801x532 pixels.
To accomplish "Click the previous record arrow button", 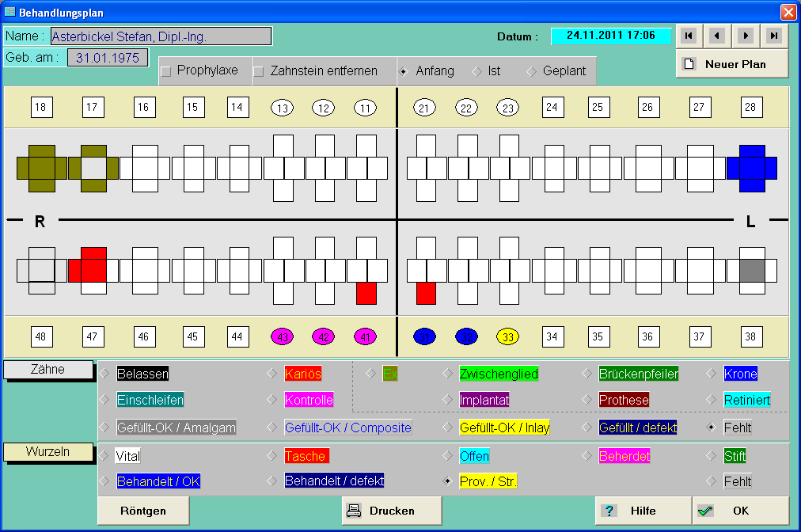I will point(717,36).
